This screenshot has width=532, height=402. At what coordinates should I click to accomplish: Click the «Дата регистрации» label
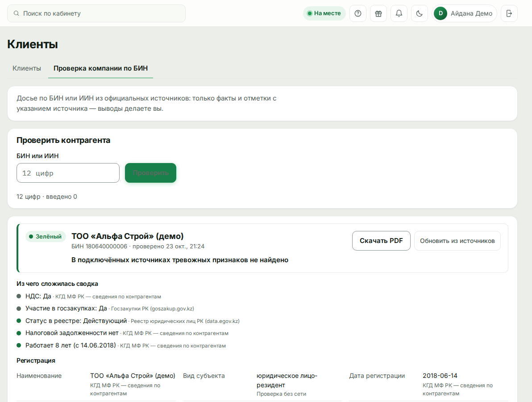(x=377, y=376)
